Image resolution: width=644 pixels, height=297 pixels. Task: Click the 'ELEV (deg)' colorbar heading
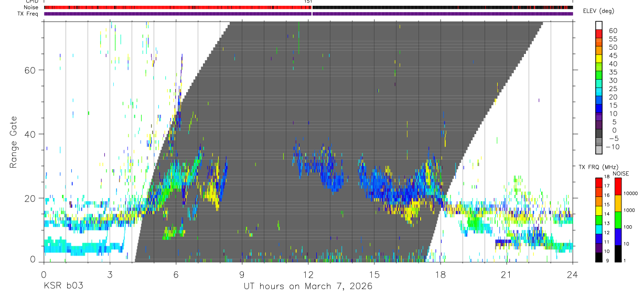click(598, 12)
